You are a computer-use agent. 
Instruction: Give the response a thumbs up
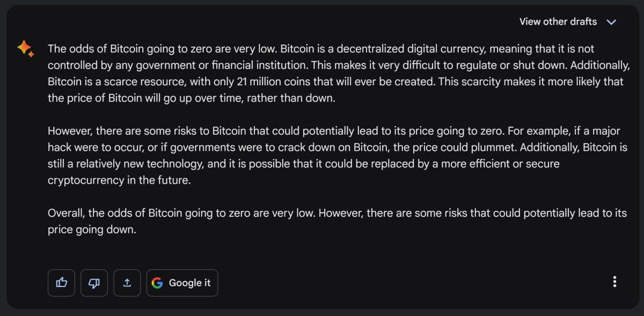62,283
